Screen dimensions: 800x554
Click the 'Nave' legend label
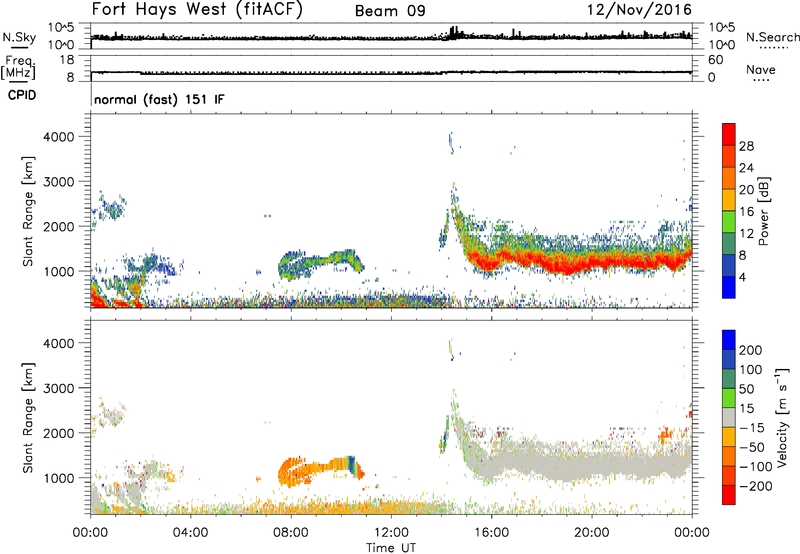pos(760,69)
